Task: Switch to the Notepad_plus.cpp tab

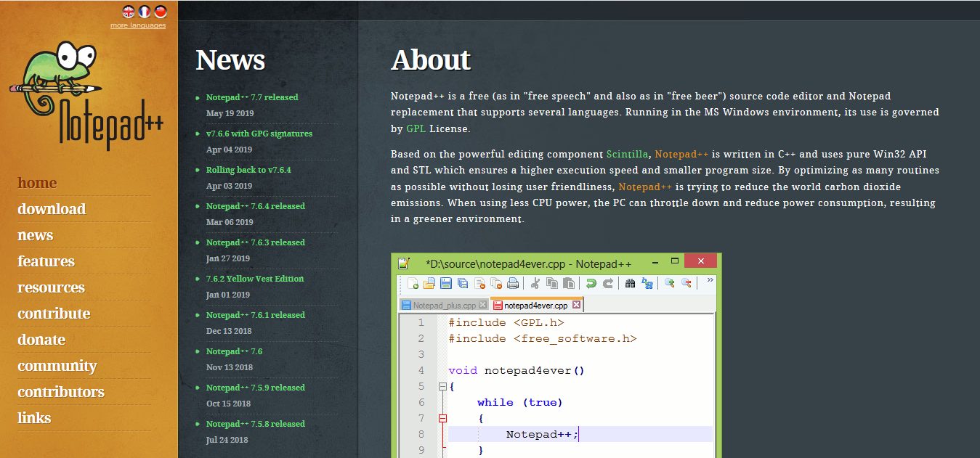Action: pyautogui.click(x=444, y=305)
